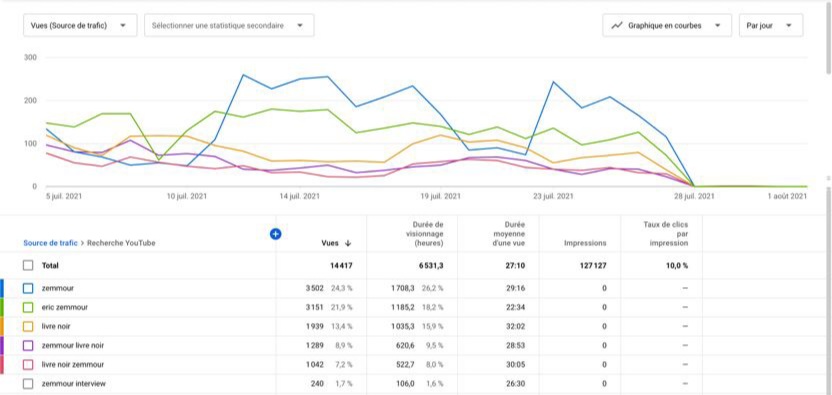Click the zemmour average duration 29:16

coord(516,288)
